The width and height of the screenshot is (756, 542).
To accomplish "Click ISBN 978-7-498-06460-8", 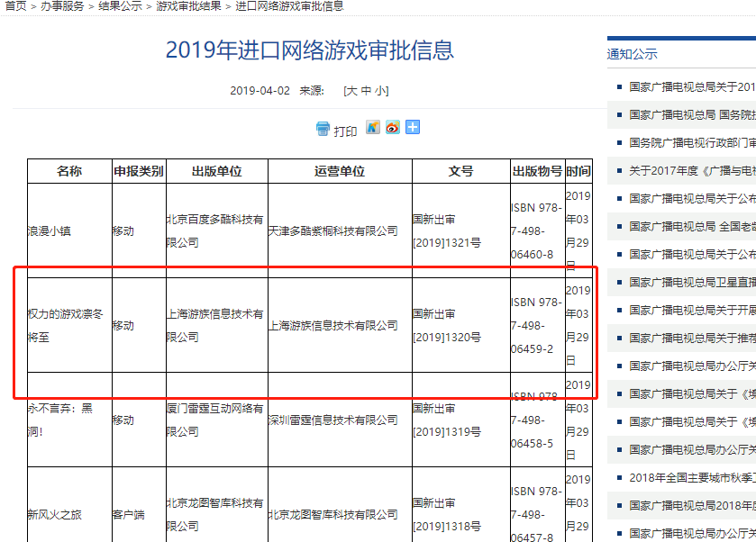I will [537, 231].
